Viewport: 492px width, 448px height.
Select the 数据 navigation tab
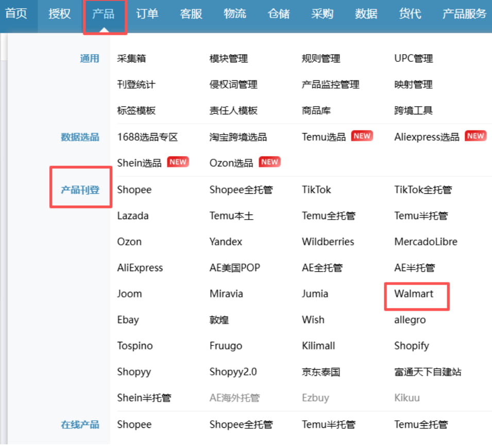[x=366, y=14]
